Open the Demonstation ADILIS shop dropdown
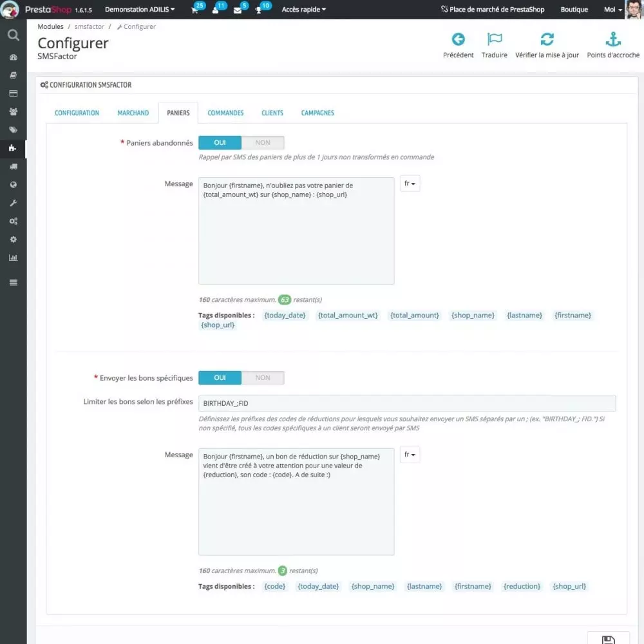This screenshot has width=644, height=644. 140,10
